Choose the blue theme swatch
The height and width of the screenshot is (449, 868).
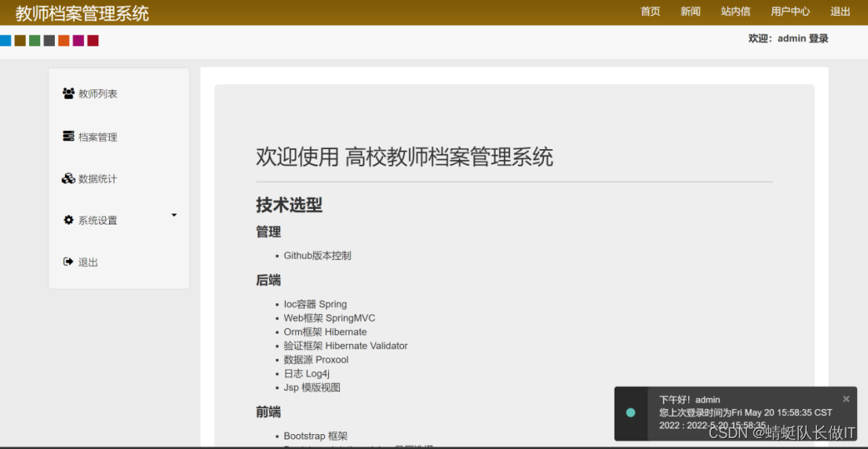coord(5,40)
